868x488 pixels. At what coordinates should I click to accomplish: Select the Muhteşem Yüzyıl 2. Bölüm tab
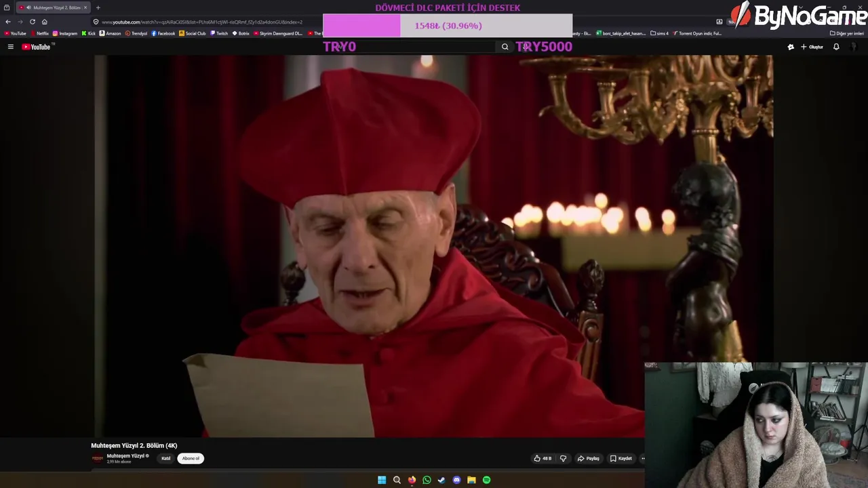coord(53,7)
